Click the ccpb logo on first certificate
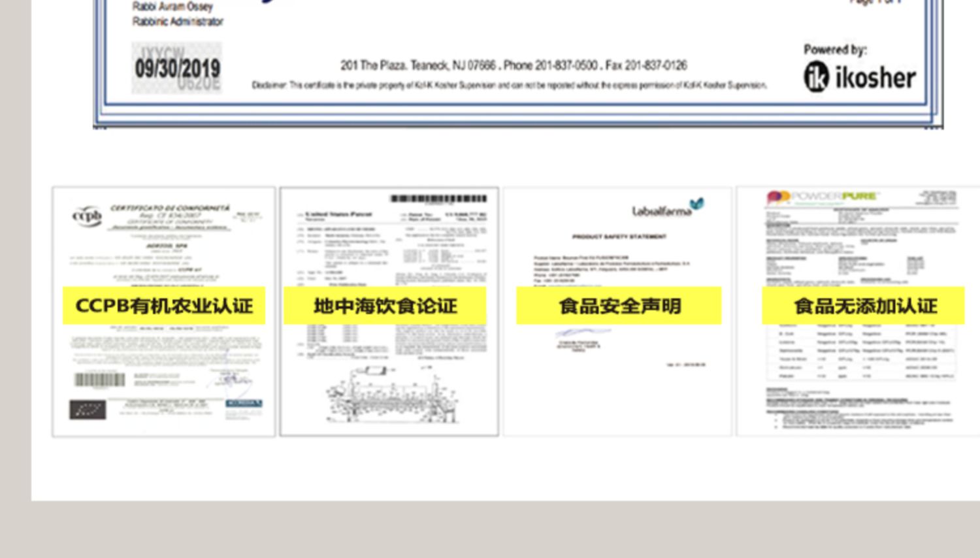The image size is (980, 558). tap(87, 216)
